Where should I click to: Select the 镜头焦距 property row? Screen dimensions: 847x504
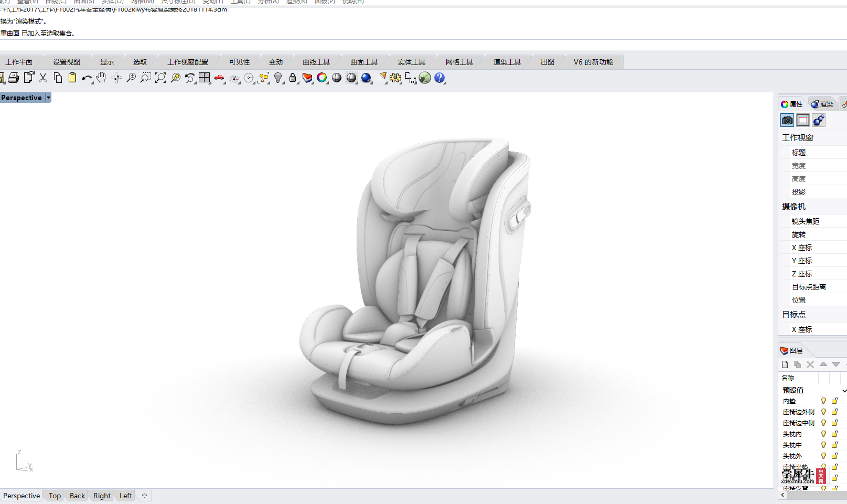(813, 221)
